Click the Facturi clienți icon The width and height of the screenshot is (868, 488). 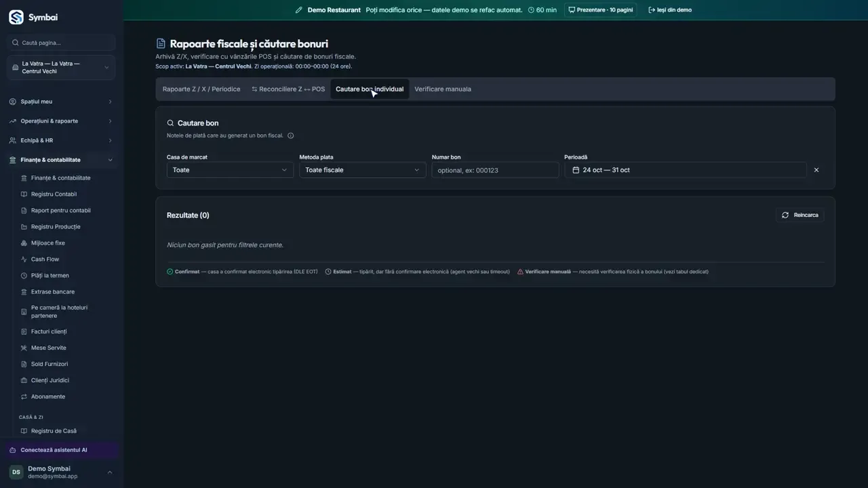coord(24,332)
